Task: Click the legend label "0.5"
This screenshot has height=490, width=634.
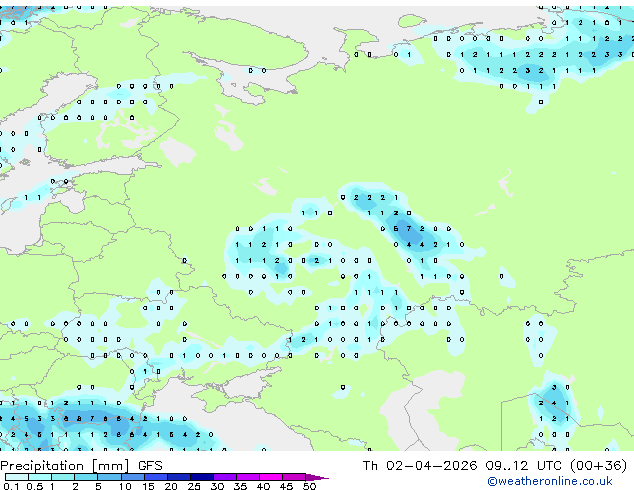Action: (35, 486)
